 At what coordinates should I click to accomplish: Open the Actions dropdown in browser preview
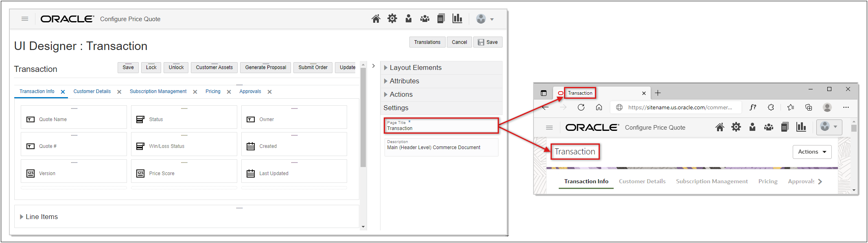(x=812, y=152)
